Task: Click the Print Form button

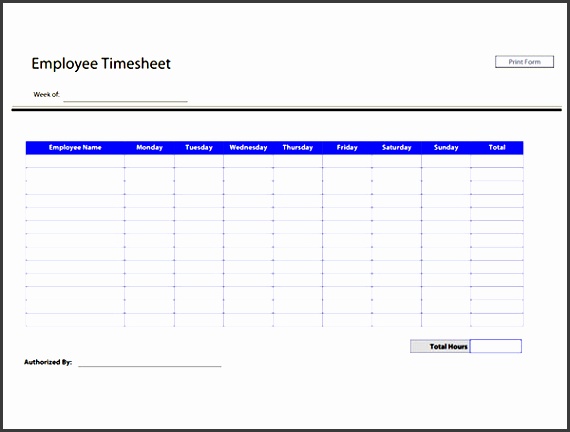Action: tap(524, 62)
